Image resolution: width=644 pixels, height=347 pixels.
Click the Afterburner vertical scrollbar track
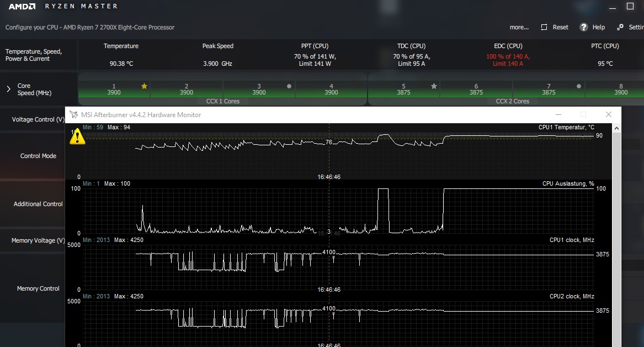pos(616,239)
